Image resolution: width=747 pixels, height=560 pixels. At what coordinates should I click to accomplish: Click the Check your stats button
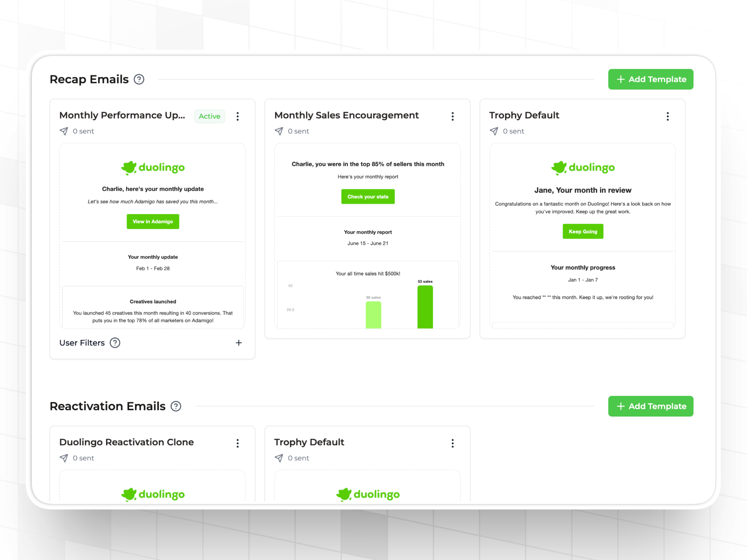[x=368, y=197]
